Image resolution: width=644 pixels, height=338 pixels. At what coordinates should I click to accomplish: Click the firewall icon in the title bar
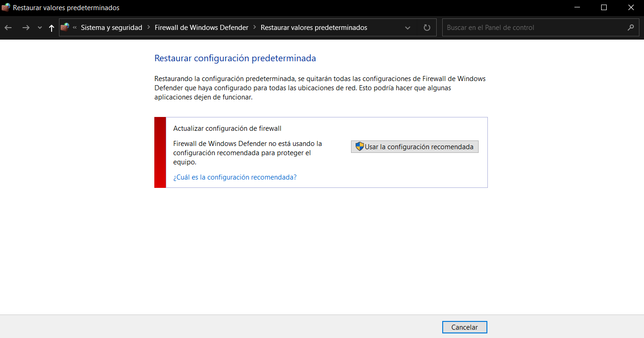6,7
